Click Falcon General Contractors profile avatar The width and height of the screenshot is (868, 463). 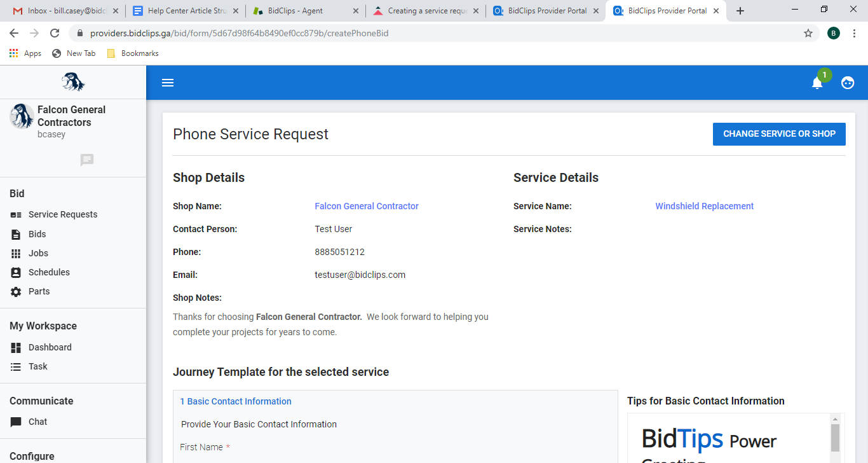point(22,116)
